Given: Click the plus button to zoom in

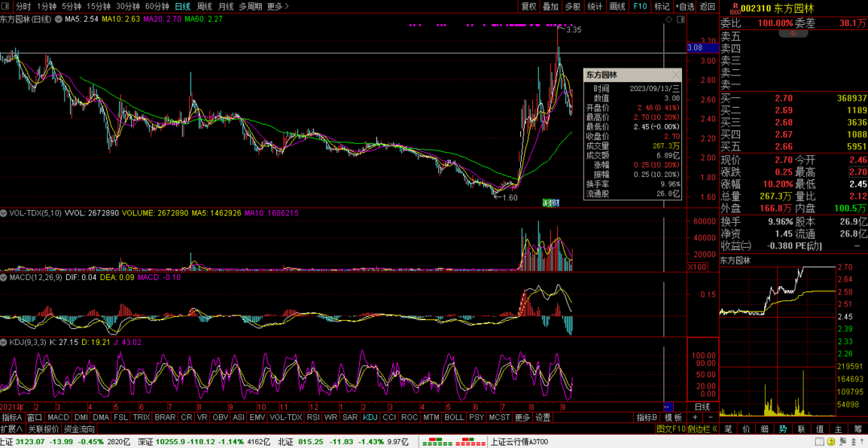Looking at the screenshot, I should coord(696,417).
